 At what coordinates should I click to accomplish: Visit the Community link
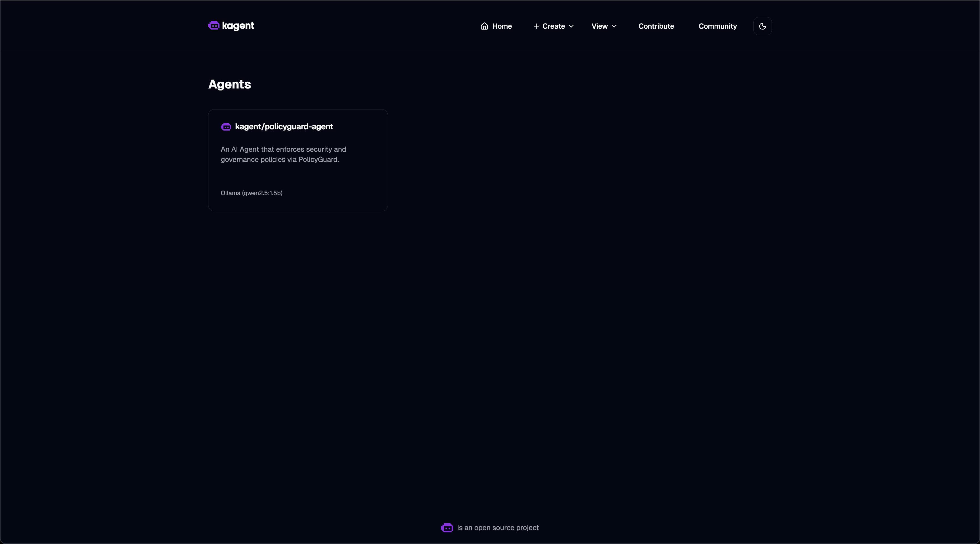[717, 26]
